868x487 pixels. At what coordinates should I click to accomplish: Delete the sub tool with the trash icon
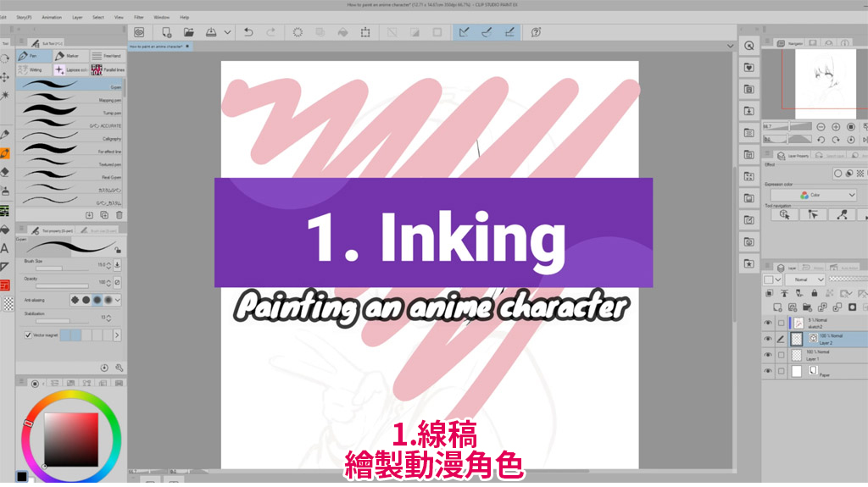[119, 215]
